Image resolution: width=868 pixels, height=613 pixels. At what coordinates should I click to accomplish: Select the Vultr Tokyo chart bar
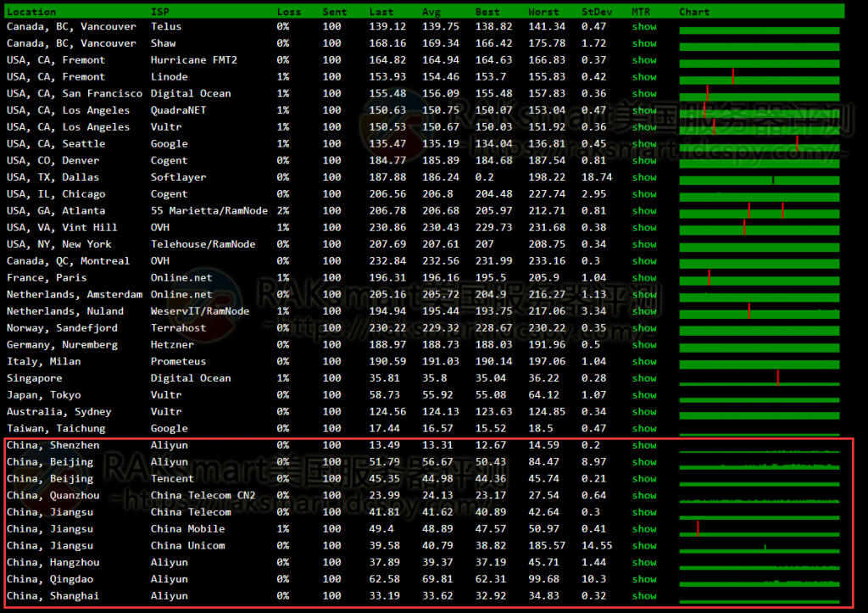[x=759, y=395]
